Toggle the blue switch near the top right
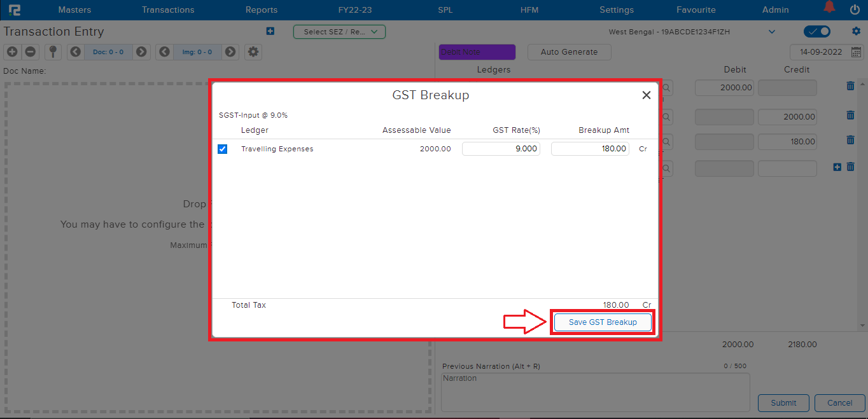Image resolution: width=868 pixels, height=419 pixels. coord(816,31)
